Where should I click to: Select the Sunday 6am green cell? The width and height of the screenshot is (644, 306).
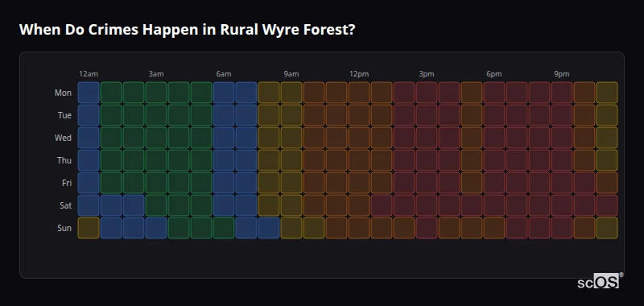224,228
